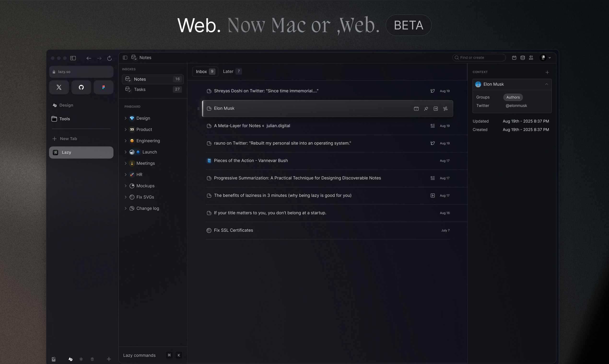The width and height of the screenshot is (609, 364).
Task: Click the browser reload icon
Action: (110, 58)
